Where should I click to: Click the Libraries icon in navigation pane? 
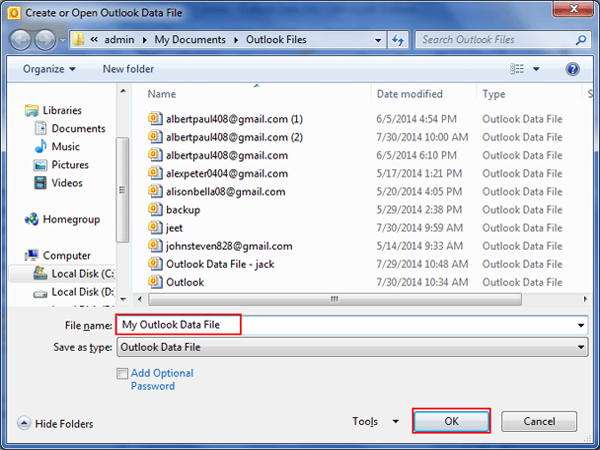coord(31,111)
